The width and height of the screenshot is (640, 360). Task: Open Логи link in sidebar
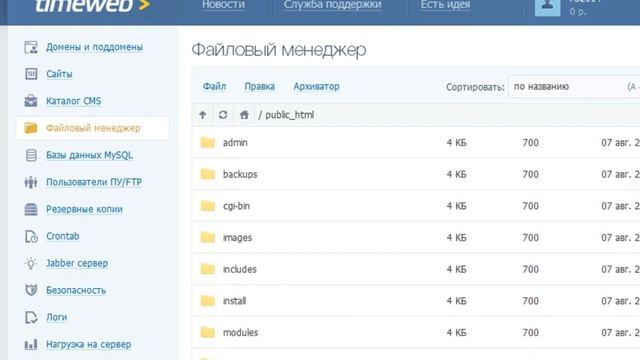tap(56, 317)
